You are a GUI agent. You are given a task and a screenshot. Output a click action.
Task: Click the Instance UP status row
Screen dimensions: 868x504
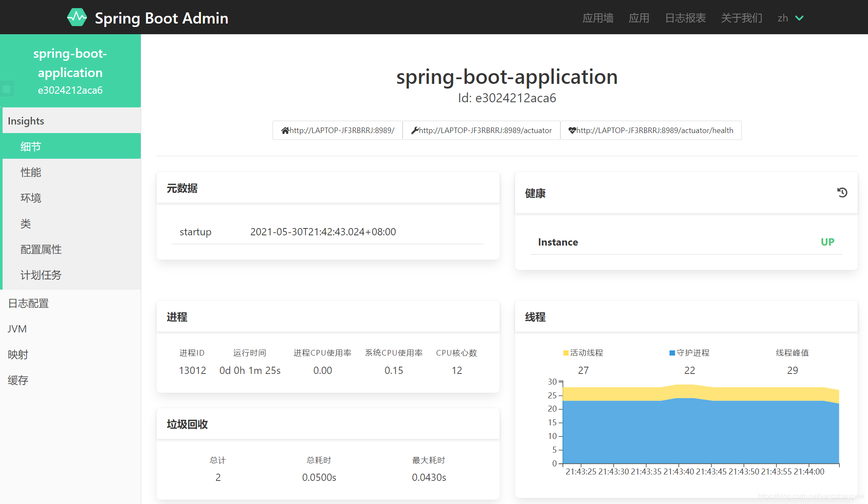686,242
